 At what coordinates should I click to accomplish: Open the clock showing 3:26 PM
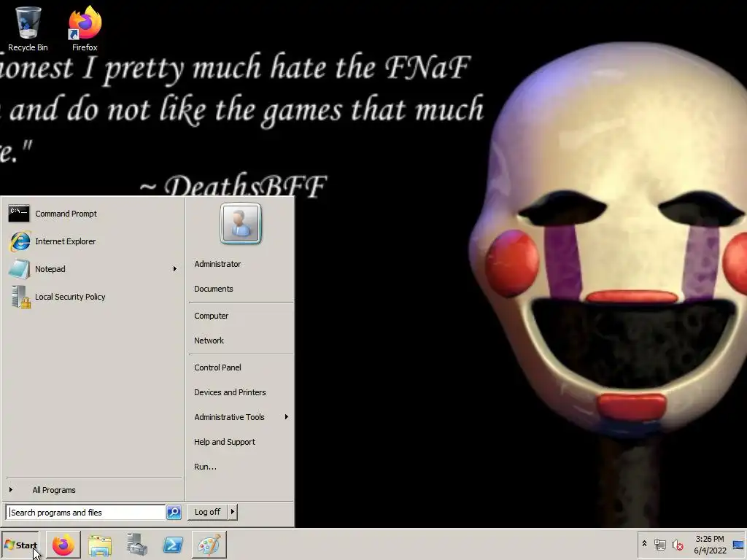tap(709, 539)
